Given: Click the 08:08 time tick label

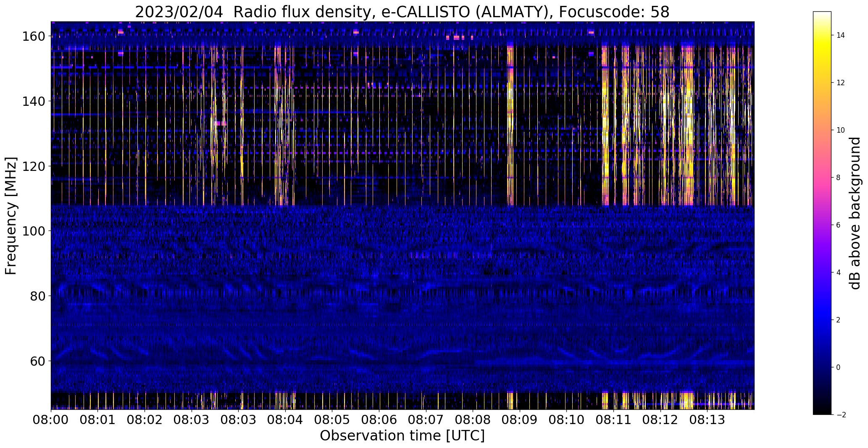Looking at the screenshot, I should pyautogui.click(x=473, y=419).
